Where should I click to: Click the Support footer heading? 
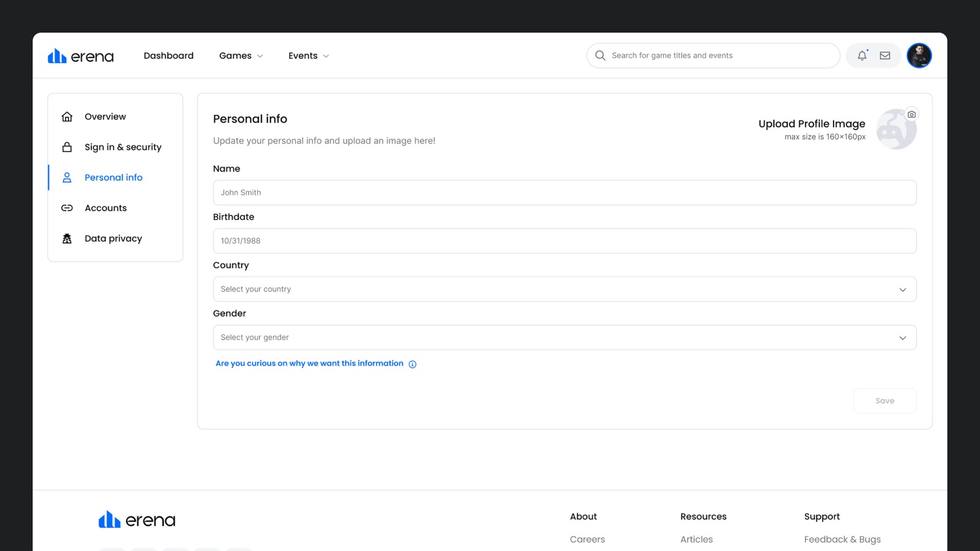coord(822,517)
